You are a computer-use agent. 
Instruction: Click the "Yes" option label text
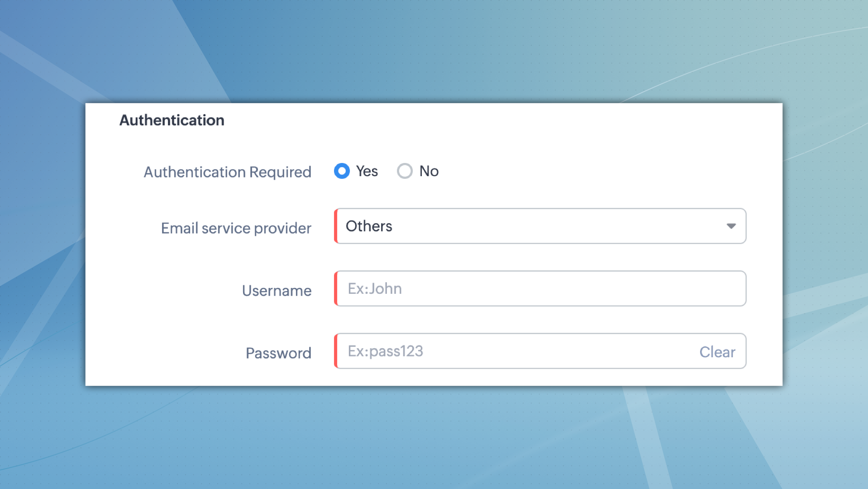click(367, 171)
